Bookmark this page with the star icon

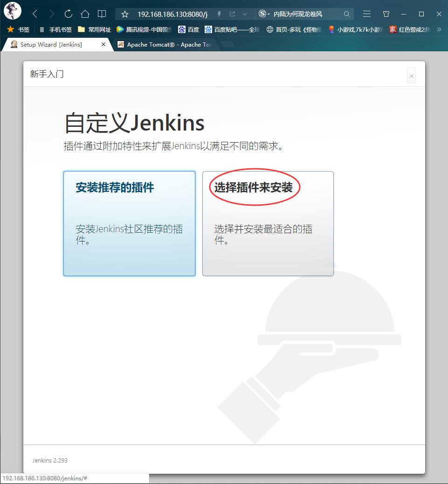(x=124, y=14)
